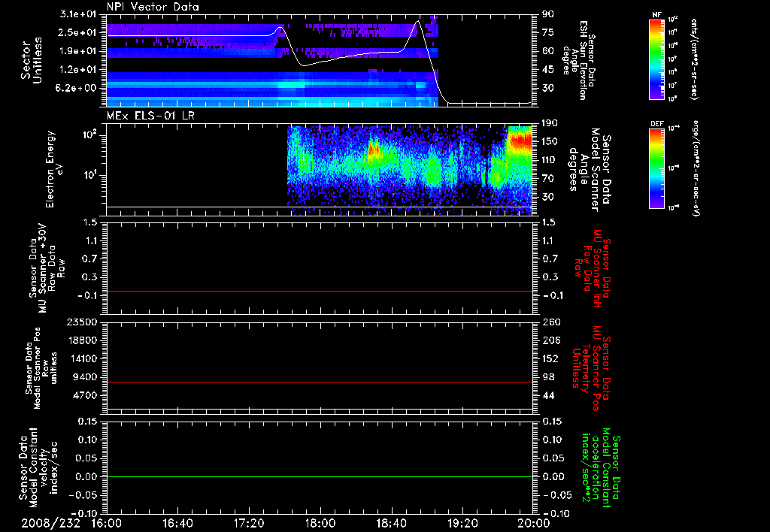Click the 23500 scanner position tick value
Viewport: 770px width, 532px height.
(82, 322)
